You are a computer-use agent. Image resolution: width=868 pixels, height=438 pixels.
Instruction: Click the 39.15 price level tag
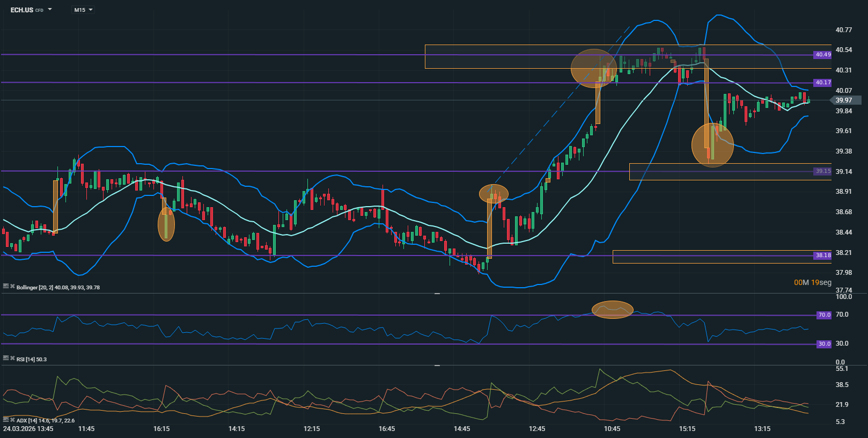(x=823, y=171)
